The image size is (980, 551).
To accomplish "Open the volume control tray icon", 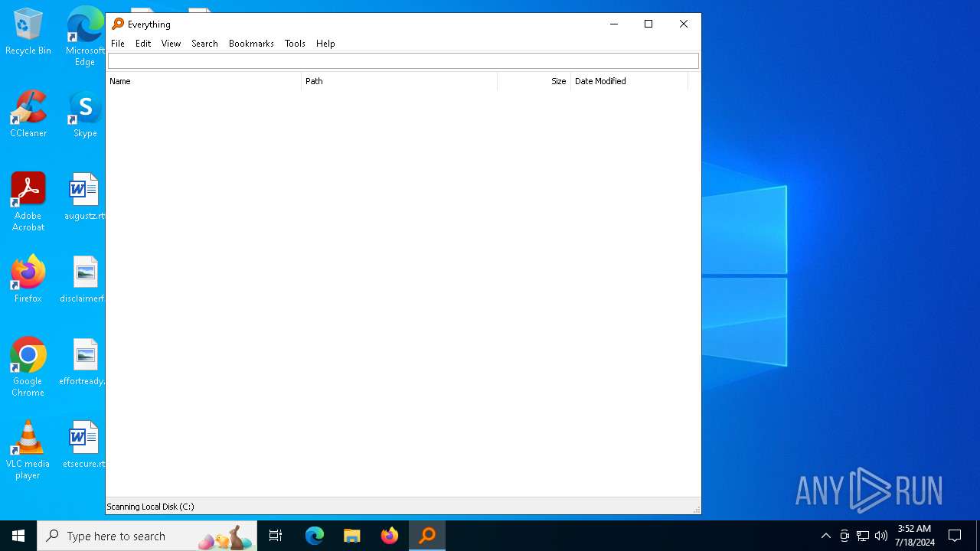I will pyautogui.click(x=881, y=536).
